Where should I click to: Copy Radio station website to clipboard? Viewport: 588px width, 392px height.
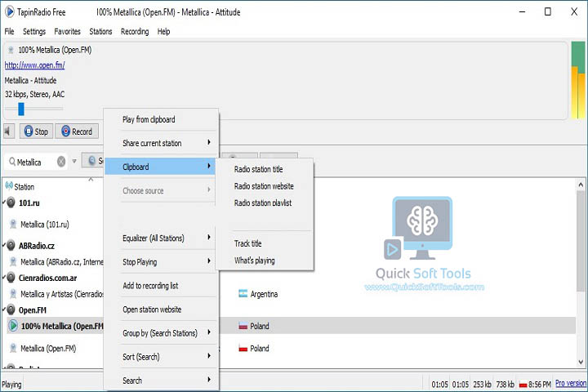click(x=265, y=186)
